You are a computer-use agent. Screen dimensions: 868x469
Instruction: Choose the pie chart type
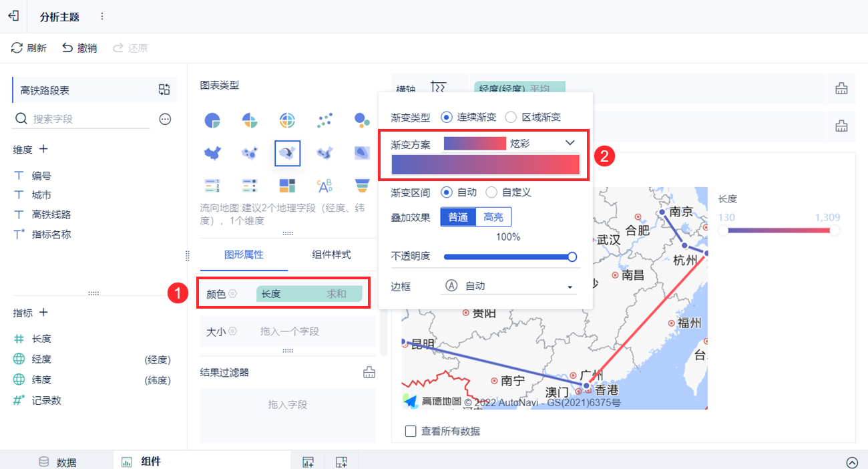[x=212, y=120]
